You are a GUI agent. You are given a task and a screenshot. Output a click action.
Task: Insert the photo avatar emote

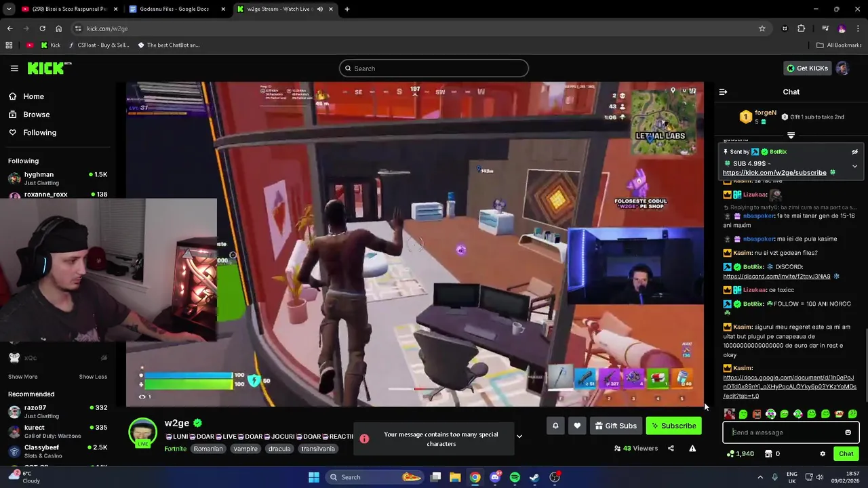coord(729,414)
